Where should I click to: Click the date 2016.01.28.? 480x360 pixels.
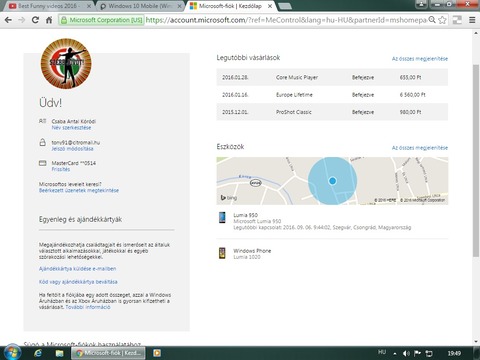(235, 77)
